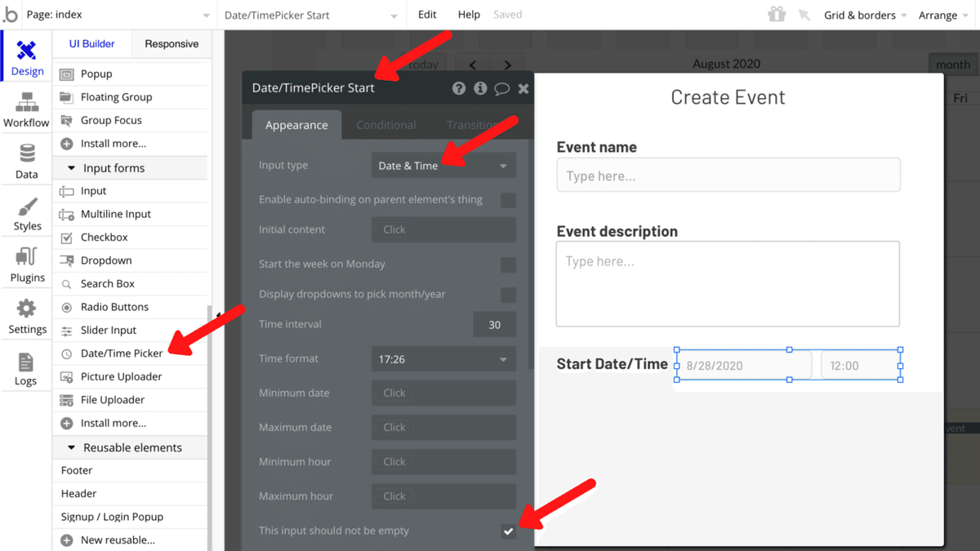This screenshot has width=980, height=551.
Task: Open the Grid & borders dropdown
Action: (x=865, y=15)
